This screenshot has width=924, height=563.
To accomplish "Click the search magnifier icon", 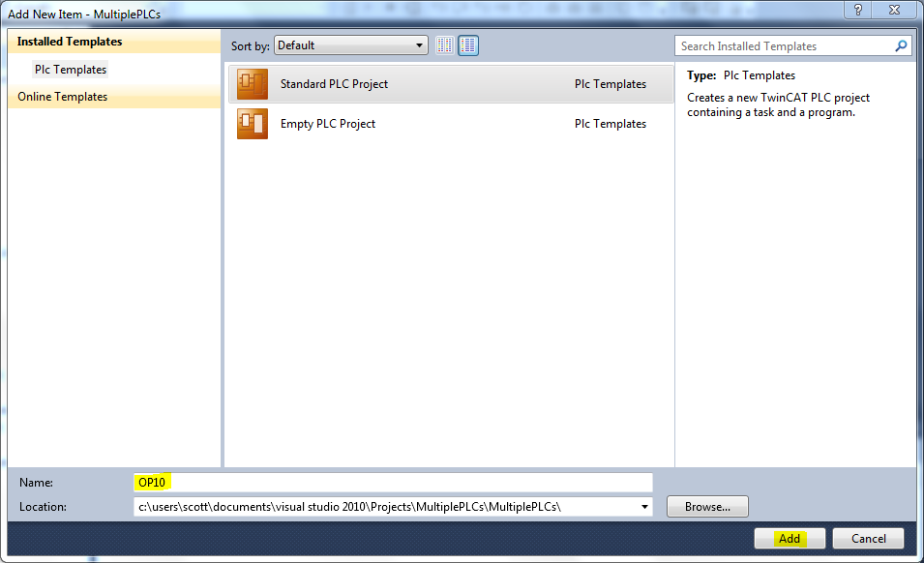I will (901, 45).
